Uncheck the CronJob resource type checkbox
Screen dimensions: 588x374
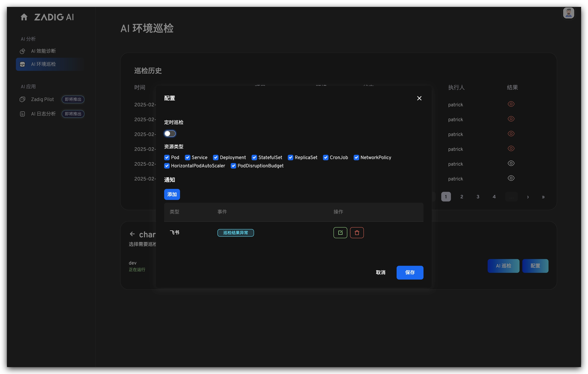tap(325, 157)
